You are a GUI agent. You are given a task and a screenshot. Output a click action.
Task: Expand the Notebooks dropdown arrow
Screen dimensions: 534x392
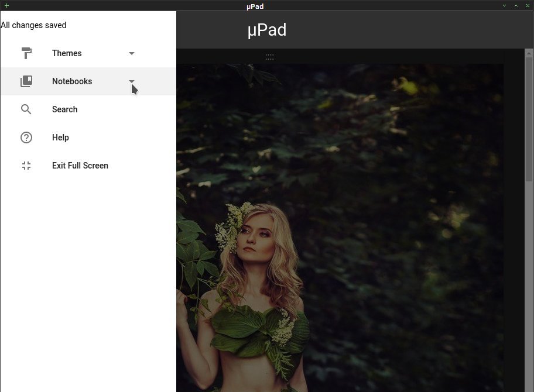coord(132,81)
